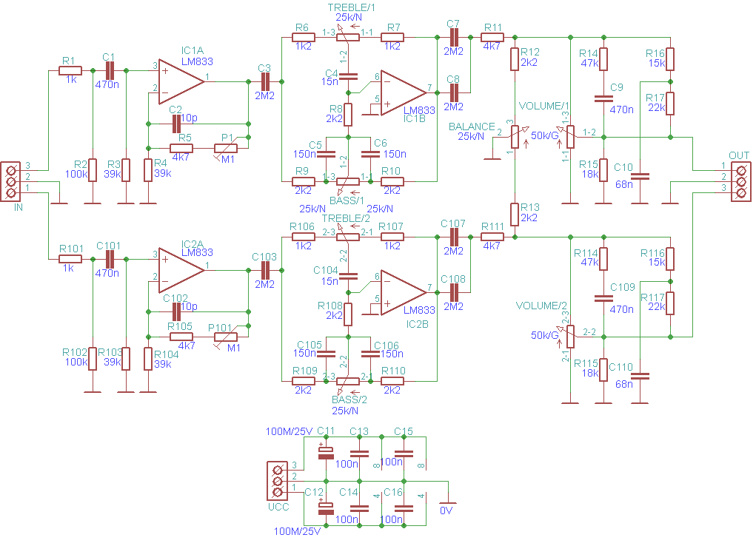Click electrolytic capacitor C12
Image resolution: width=756 pixels, height=546 pixels.
326,509
